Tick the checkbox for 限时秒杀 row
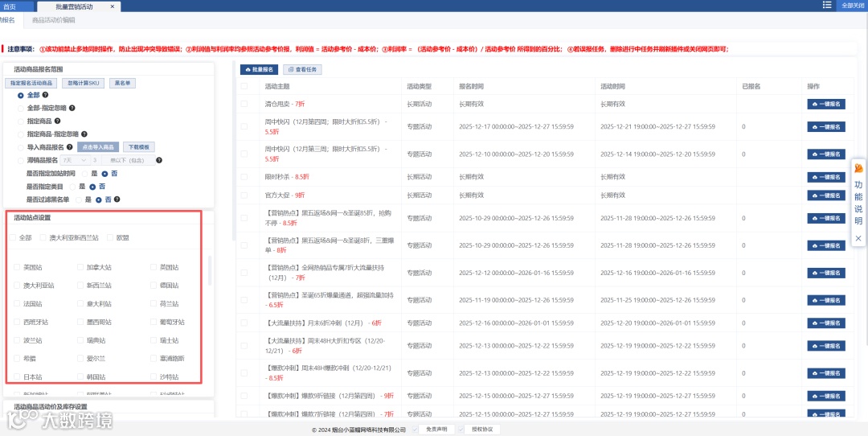868x436 pixels. tap(244, 177)
